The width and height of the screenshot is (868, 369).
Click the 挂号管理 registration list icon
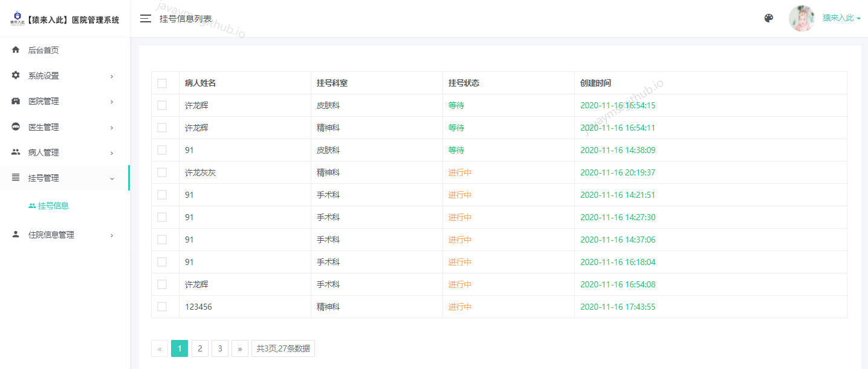tap(16, 177)
